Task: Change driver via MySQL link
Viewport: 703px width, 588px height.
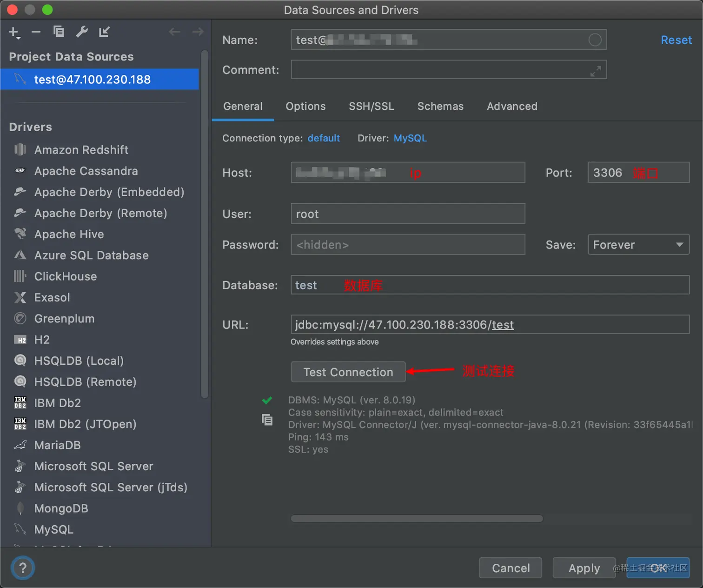Action: [410, 138]
